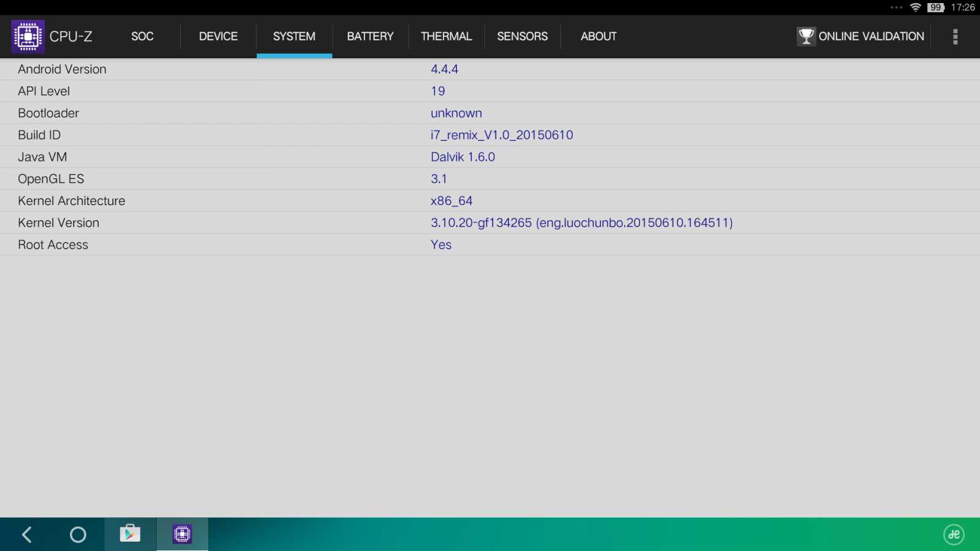Click the value i7_remix_V1.0_20150610
The image size is (980, 551).
pos(502,135)
